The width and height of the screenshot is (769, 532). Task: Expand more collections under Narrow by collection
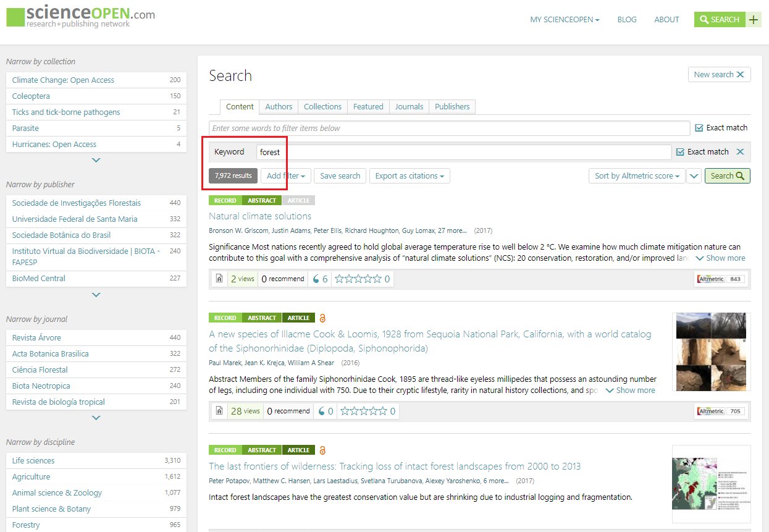tap(96, 160)
